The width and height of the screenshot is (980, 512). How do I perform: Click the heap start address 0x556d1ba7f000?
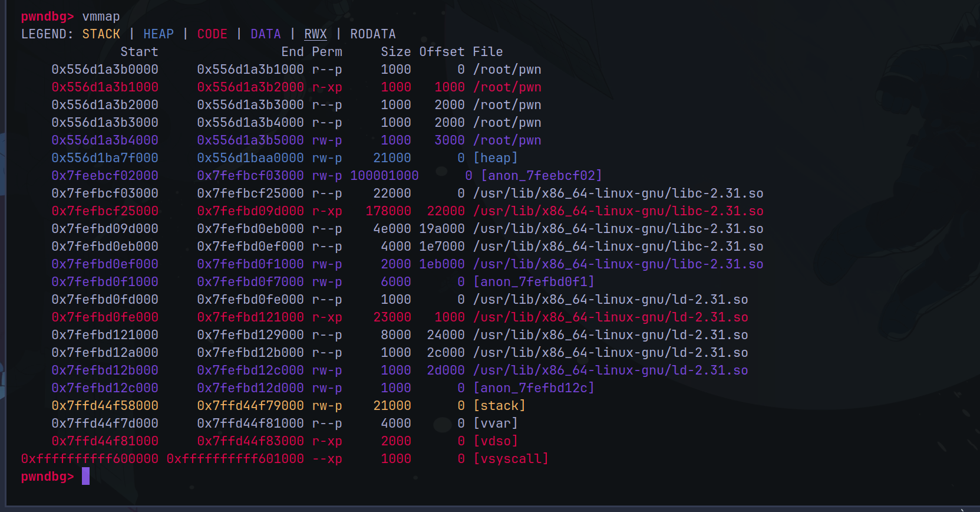[x=105, y=158]
